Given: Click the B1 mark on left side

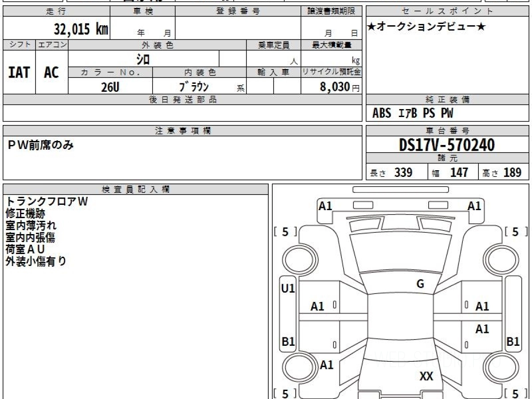Looking at the screenshot, I should click(288, 342).
